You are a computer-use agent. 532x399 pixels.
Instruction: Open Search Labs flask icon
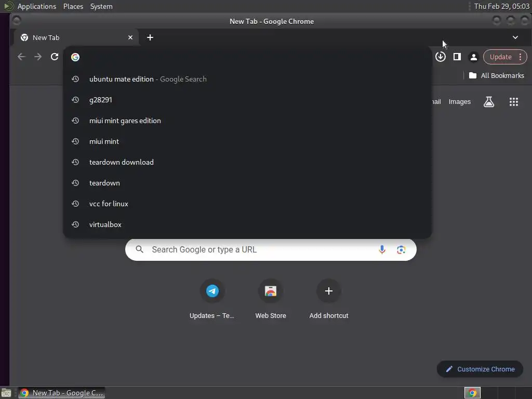pyautogui.click(x=488, y=102)
